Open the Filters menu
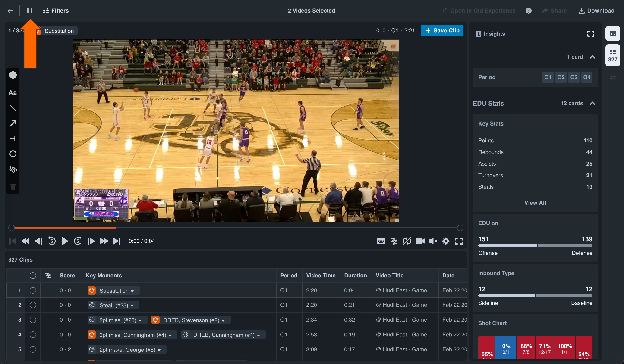Image resolution: width=624 pixels, height=364 pixels. [x=56, y=11]
